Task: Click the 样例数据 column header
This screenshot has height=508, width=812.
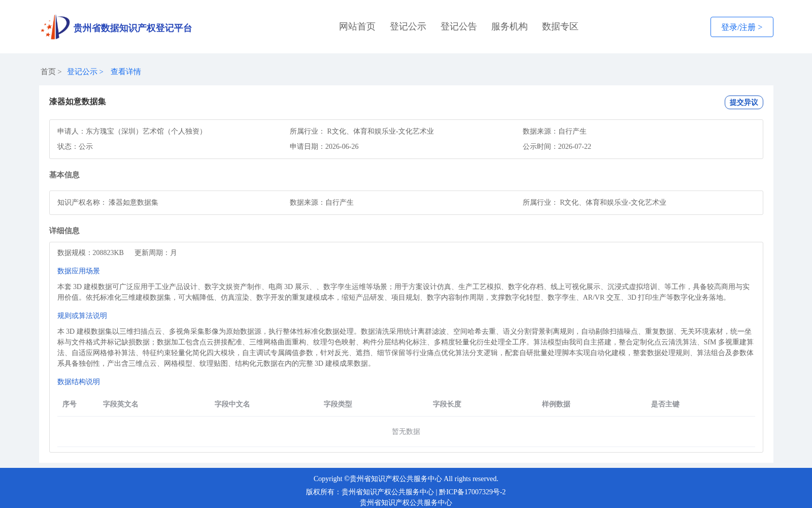Action: click(x=556, y=404)
